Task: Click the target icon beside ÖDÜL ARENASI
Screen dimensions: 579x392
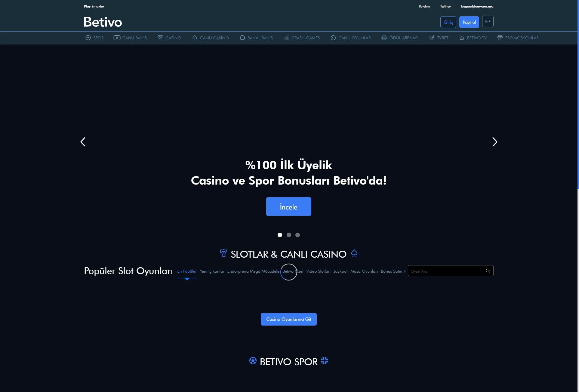Action: point(384,38)
